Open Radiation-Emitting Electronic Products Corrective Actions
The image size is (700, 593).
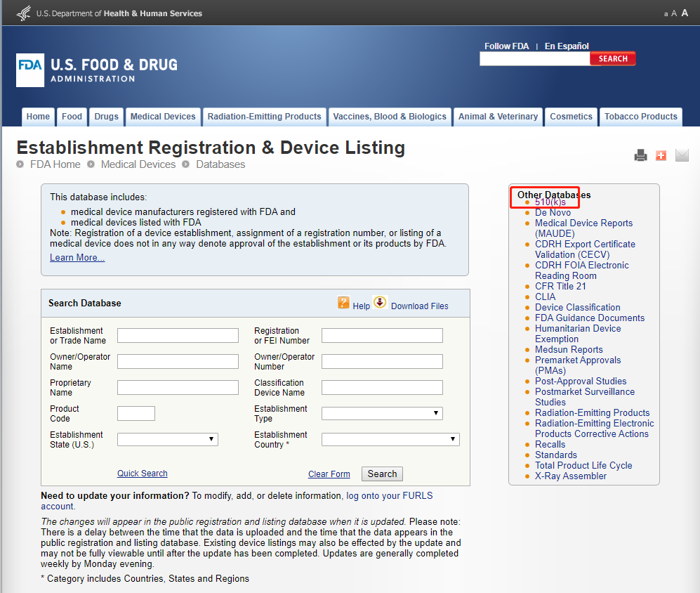pyautogui.click(x=594, y=429)
